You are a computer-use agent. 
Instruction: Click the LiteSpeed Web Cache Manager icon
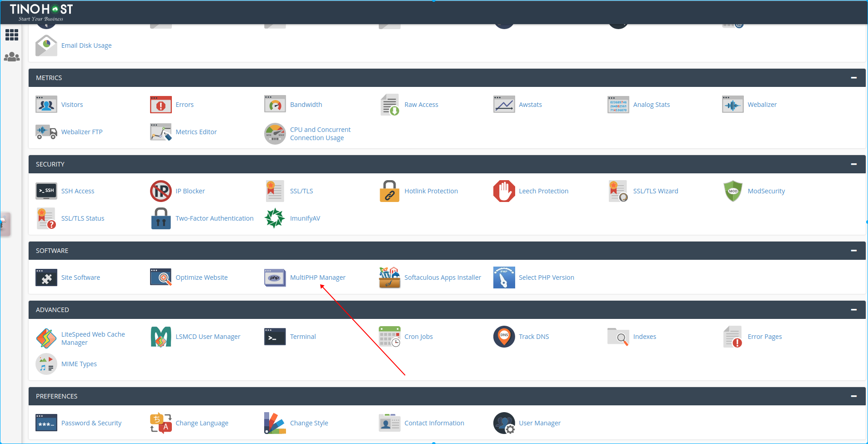[46, 338]
